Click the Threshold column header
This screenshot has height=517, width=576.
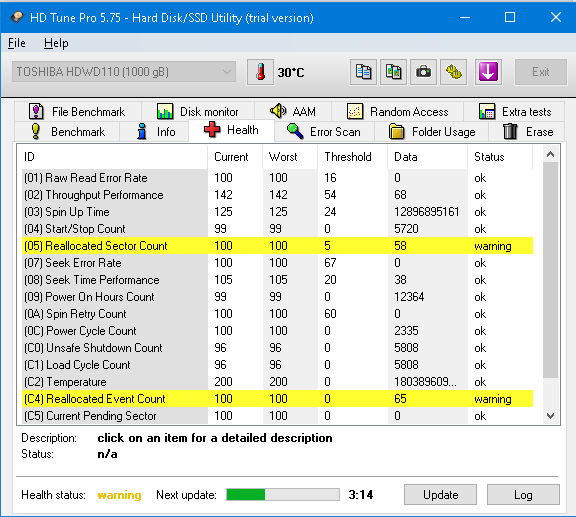pos(352,157)
